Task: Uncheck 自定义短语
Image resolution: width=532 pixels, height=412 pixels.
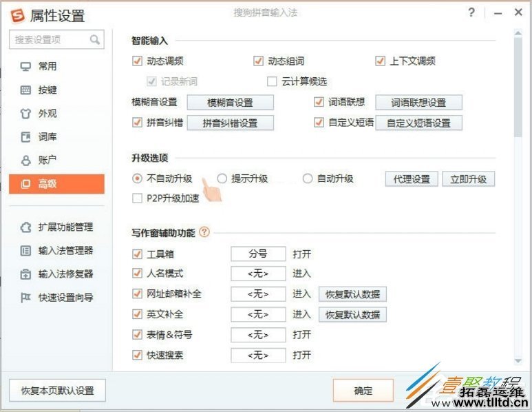Action: pyautogui.click(x=319, y=123)
